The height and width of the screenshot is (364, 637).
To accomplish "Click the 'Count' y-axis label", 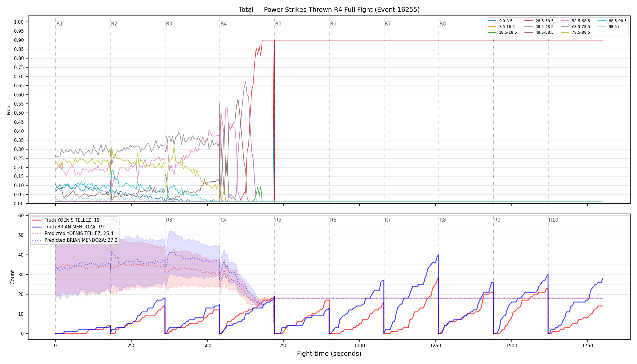I will click(x=12, y=277).
